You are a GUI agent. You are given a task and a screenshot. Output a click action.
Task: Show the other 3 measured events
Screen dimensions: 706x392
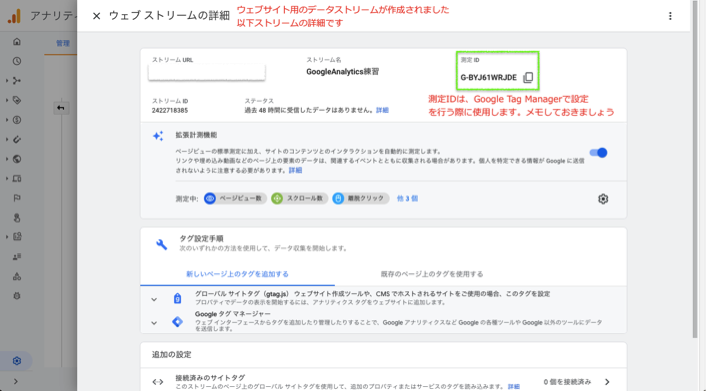[407, 198]
